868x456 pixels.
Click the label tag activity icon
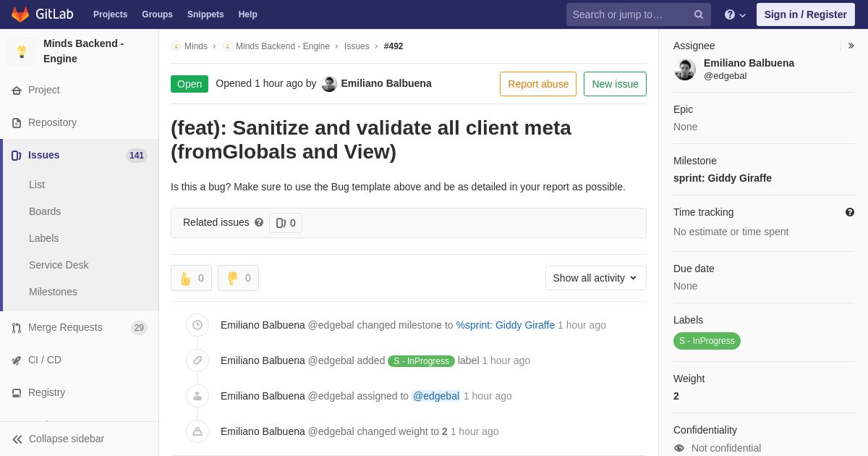click(x=197, y=360)
